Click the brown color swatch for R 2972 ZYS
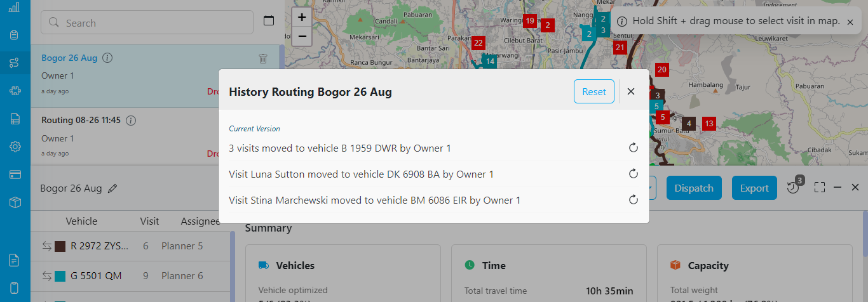This screenshot has width=868, height=302. click(x=60, y=246)
